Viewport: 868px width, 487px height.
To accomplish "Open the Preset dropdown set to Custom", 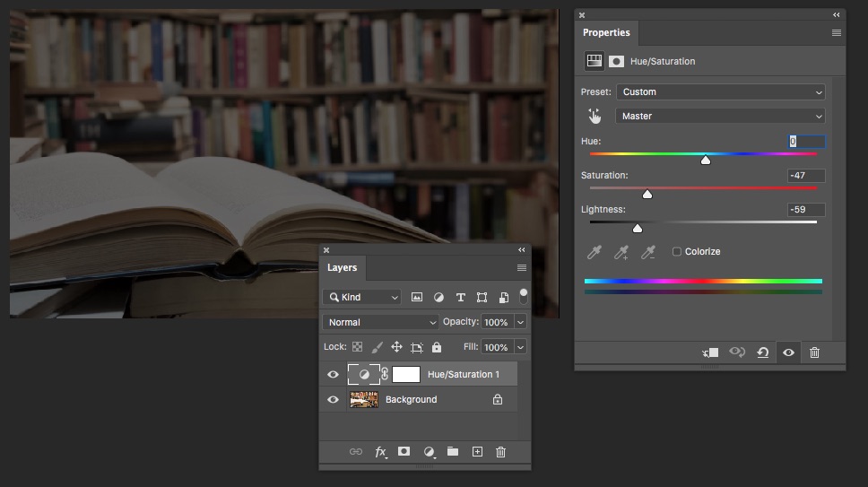I will [719, 91].
